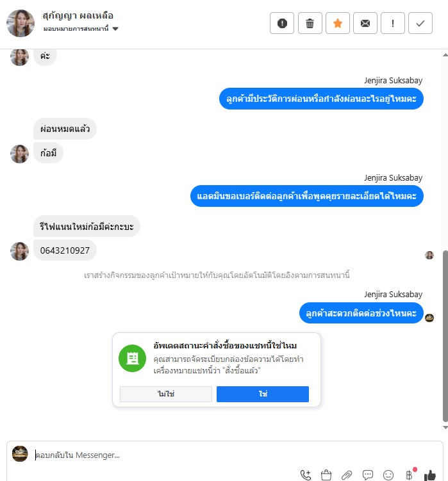Viewport: 448px width, 481px height.
Task: Mark conversation as spam with exclamation octagon icon
Action: tap(282, 23)
